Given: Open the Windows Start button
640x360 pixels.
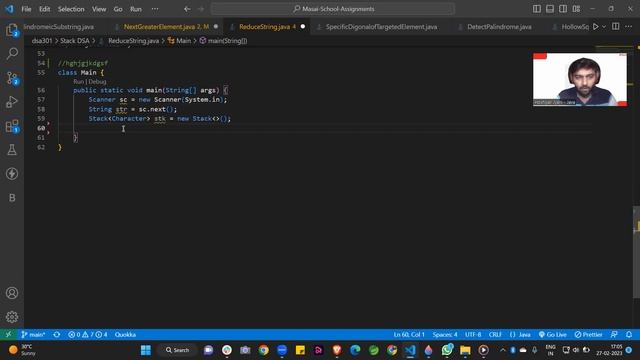Looking at the screenshot, I should (x=146, y=350).
